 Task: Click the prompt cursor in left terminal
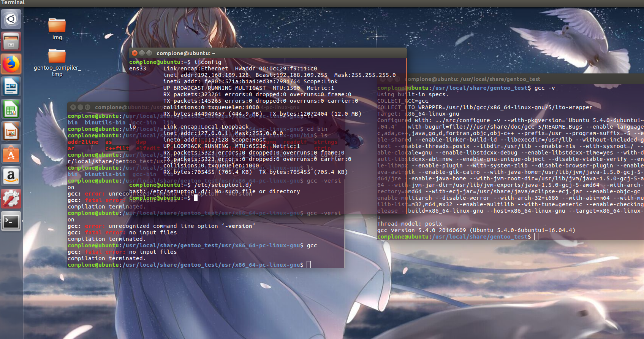click(309, 265)
